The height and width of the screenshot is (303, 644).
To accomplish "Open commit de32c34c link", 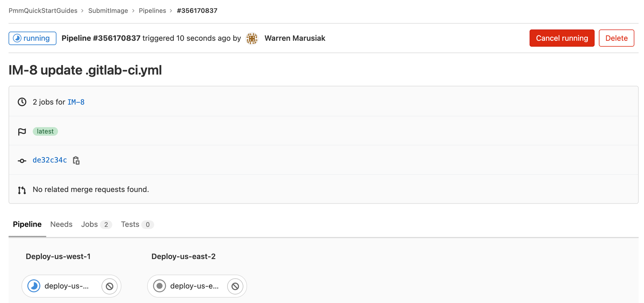I will [x=50, y=160].
